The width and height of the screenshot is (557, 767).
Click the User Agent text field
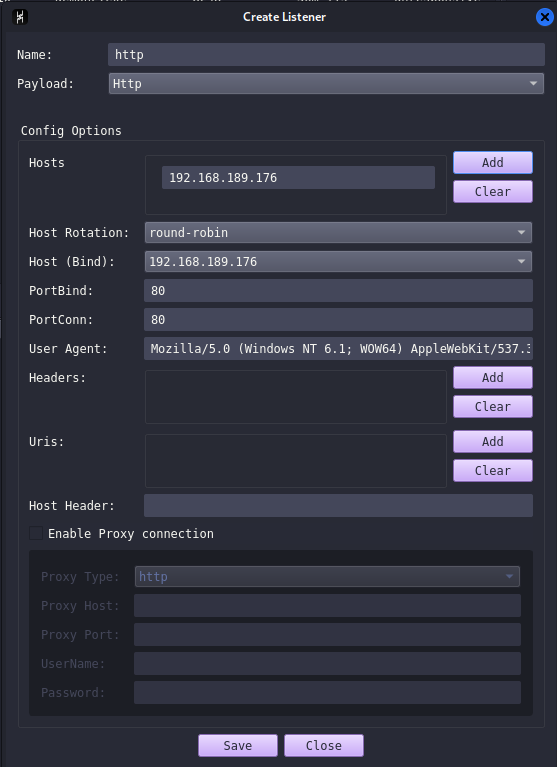[338, 349]
